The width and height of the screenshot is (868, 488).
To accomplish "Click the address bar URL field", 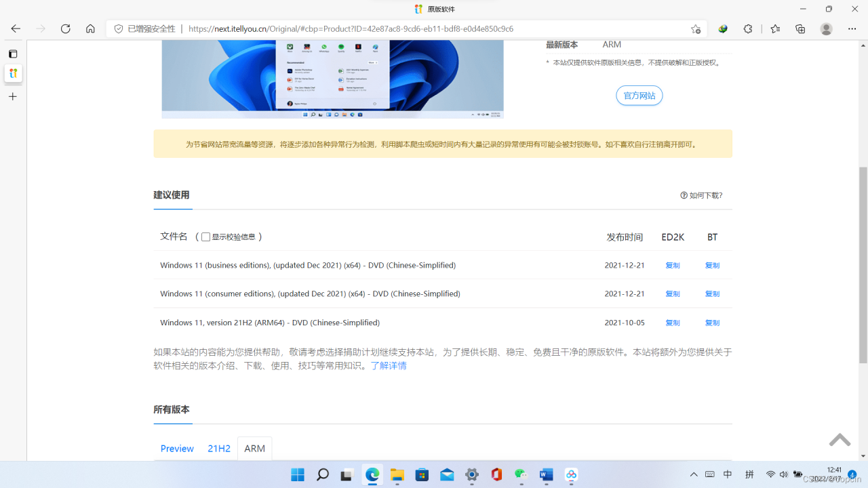I will click(x=434, y=29).
